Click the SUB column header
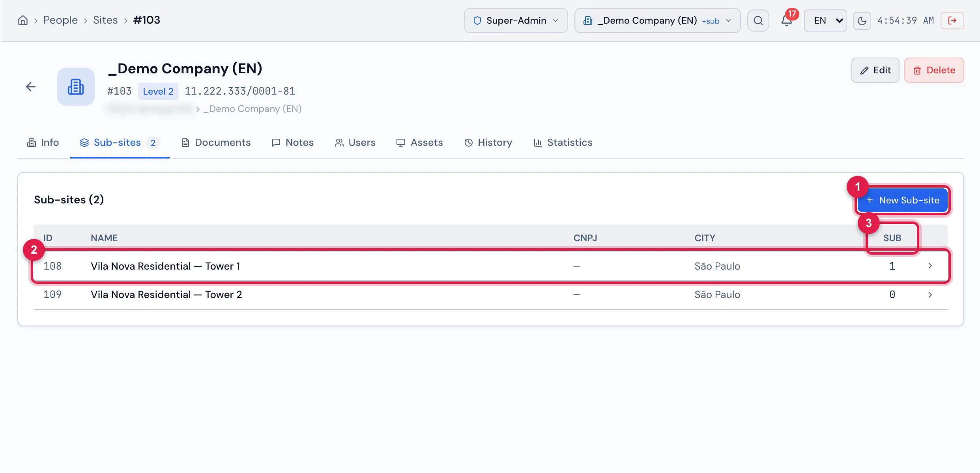980x473 pixels. pyautogui.click(x=892, y=238)
